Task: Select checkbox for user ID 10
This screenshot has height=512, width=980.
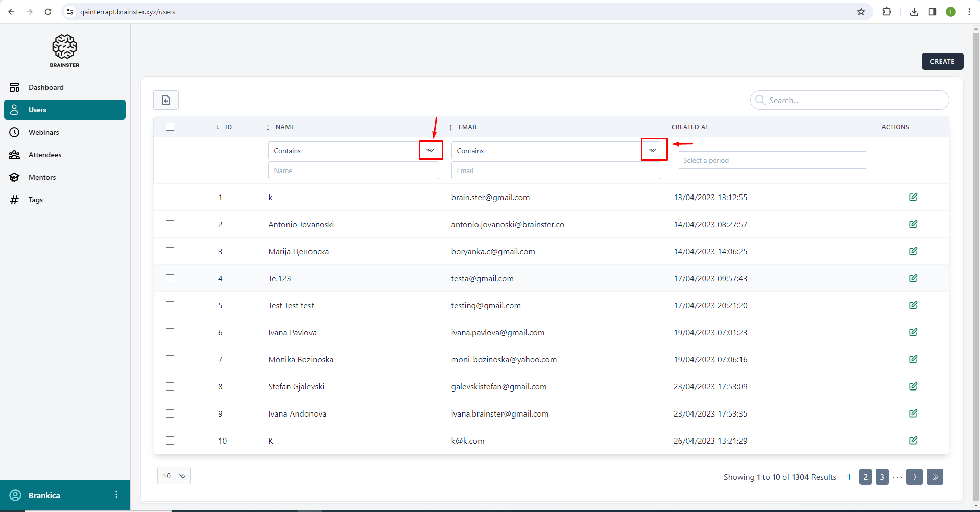Action: coord(170,441)
